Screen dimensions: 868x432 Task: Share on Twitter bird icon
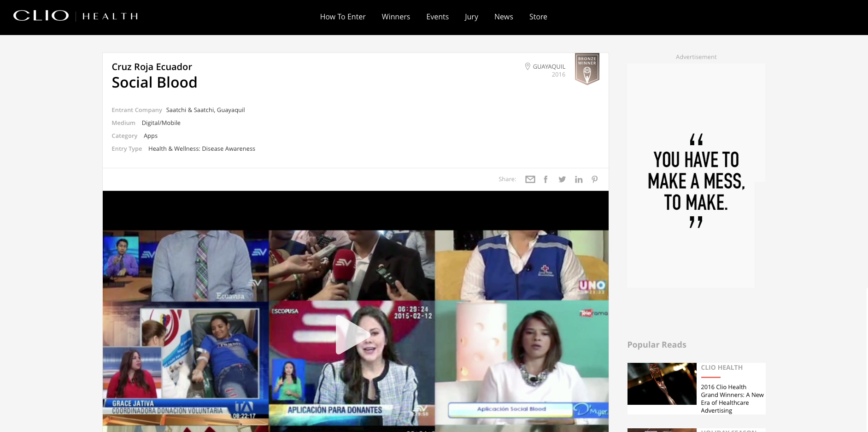562,179
